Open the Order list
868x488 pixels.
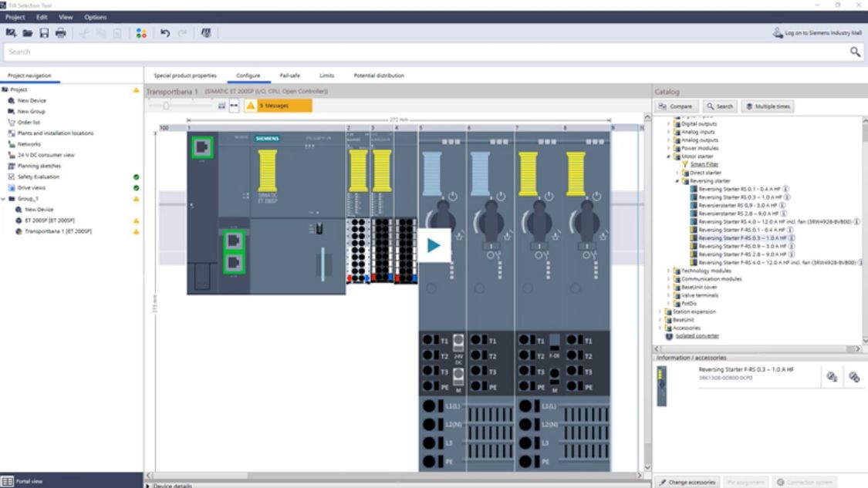tap(29, 123)
